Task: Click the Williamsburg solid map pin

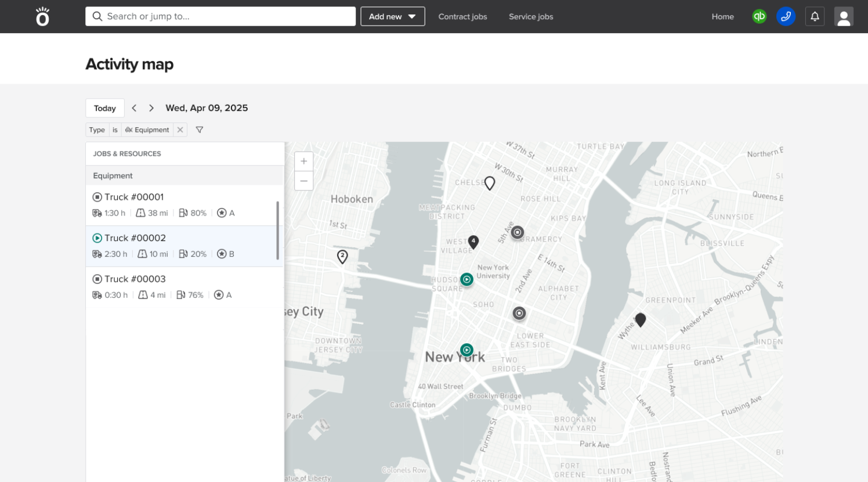Action: (x=641, y=319)
